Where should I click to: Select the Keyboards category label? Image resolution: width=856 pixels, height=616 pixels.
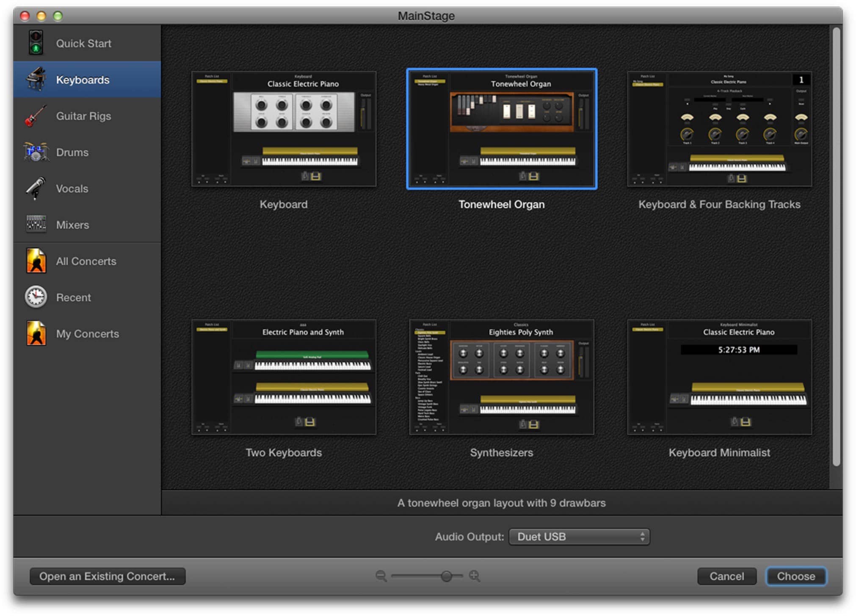[83, 80]
